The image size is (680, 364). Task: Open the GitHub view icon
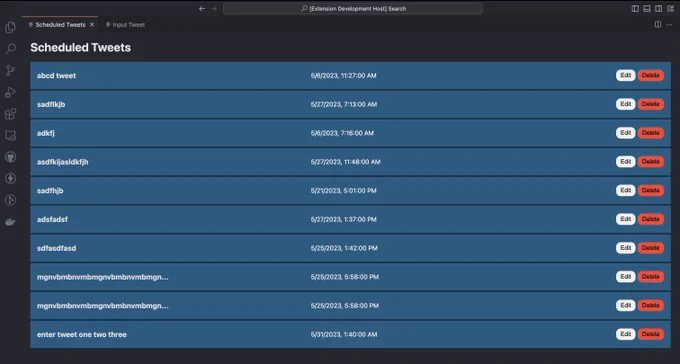click(x=10, y=157)
